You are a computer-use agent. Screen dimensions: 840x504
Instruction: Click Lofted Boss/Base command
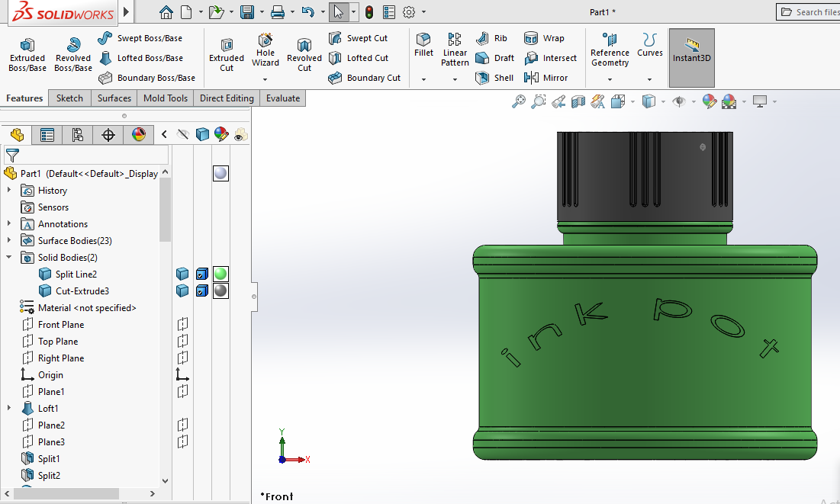[x=141, y=58]
